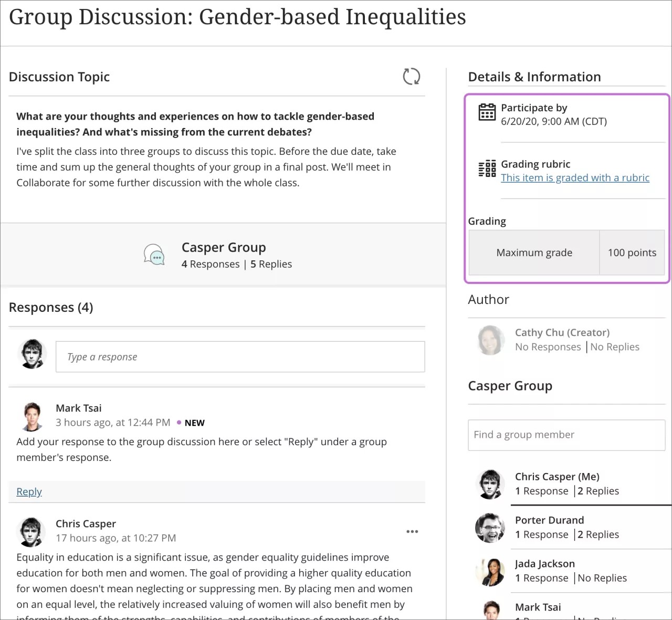
Task: Click Jada Jackson's avatar in group list
Action: tap(490, 571)
